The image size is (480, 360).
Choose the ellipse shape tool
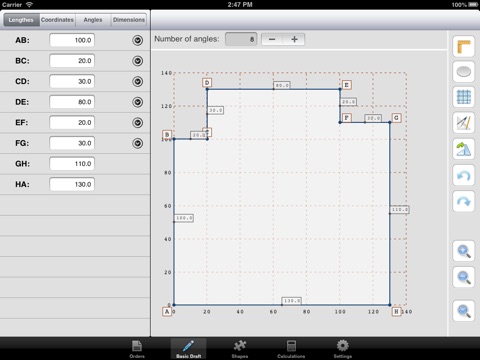click(x=463, y=72)
